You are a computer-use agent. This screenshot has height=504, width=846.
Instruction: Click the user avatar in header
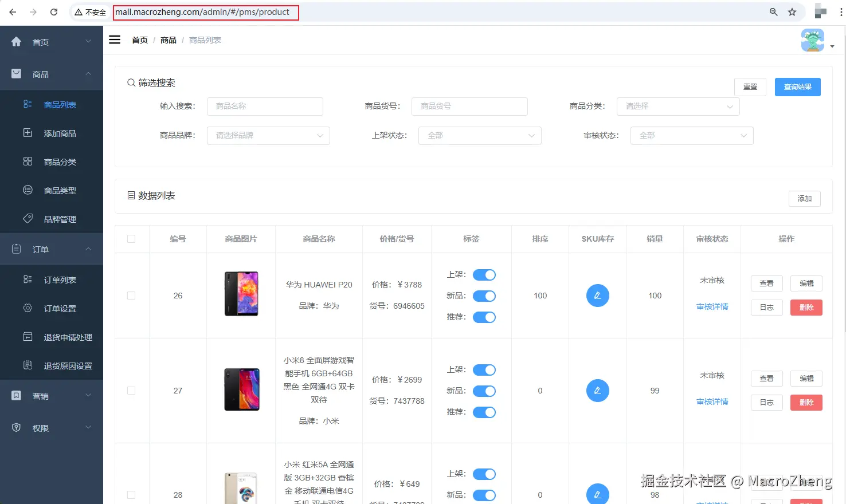click(x=813, y=40)
